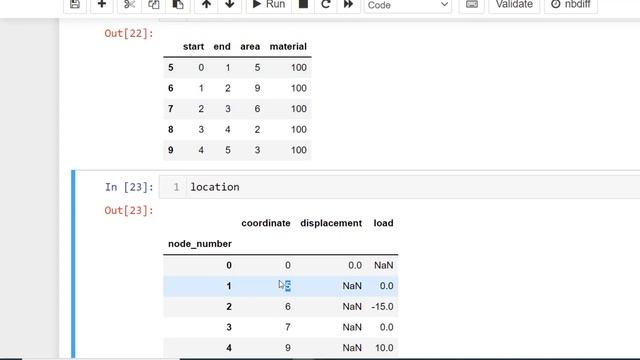Image resolution: width=640 pixels, height=360 pixels.
Task: Restart the kernel with the circular arrow
Action: tap(325, 5)
